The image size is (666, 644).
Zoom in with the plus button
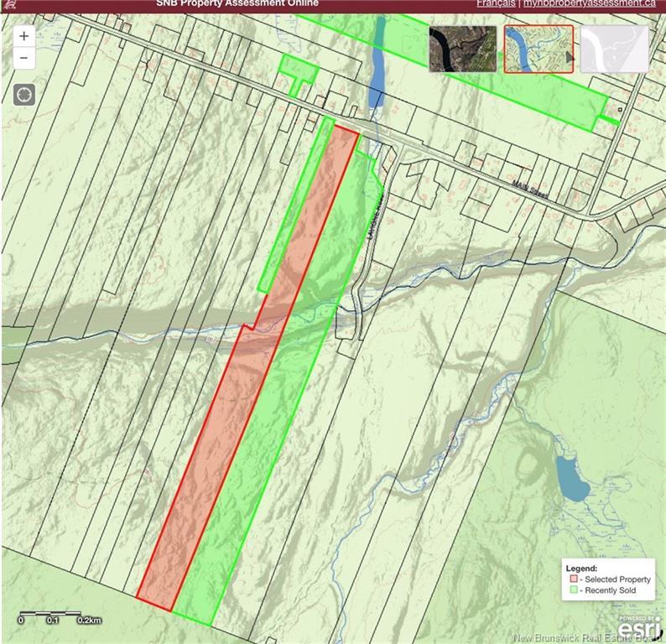[23, 36]
